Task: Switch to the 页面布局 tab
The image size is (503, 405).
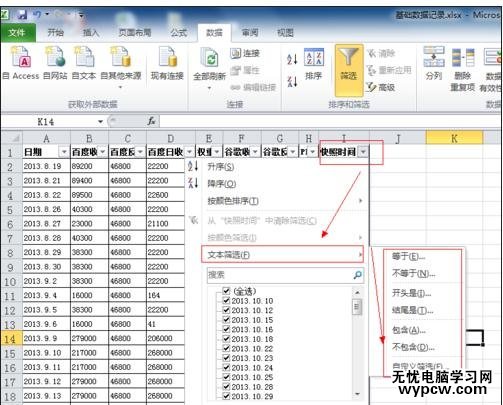Action: pyautogui.click(x=135, y=33)
